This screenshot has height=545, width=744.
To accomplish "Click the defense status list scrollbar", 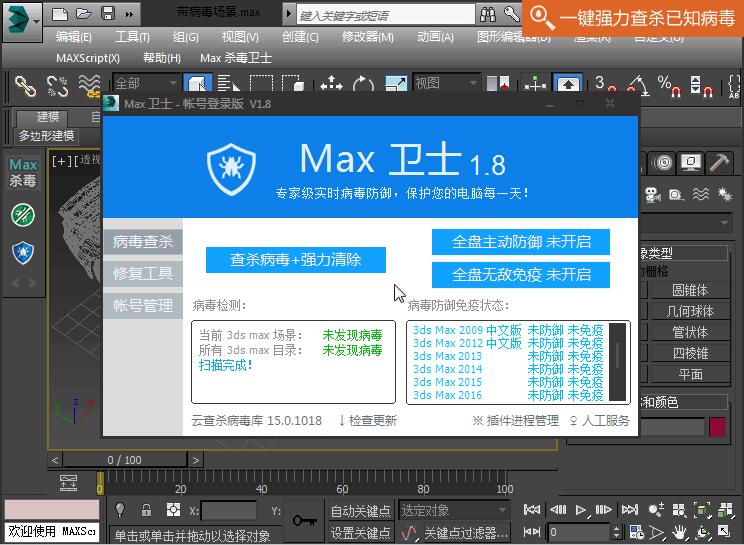I will 617,362.
